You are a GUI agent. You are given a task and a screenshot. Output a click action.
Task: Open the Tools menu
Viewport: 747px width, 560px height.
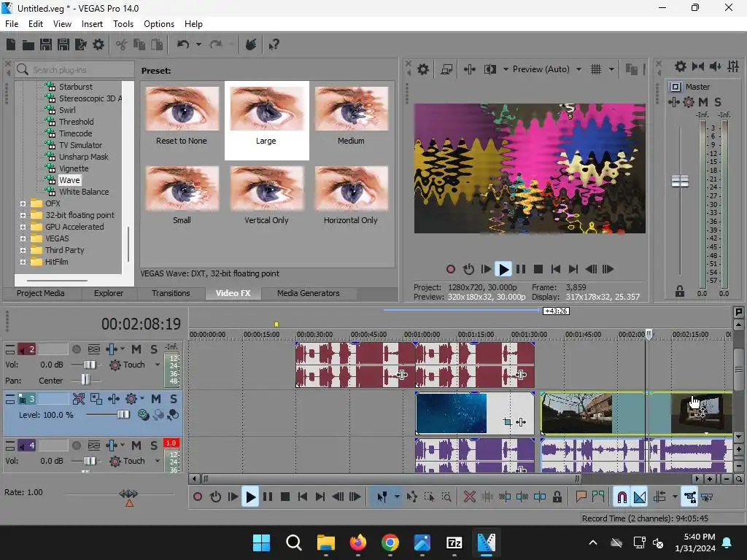click(x=123, y=24)
